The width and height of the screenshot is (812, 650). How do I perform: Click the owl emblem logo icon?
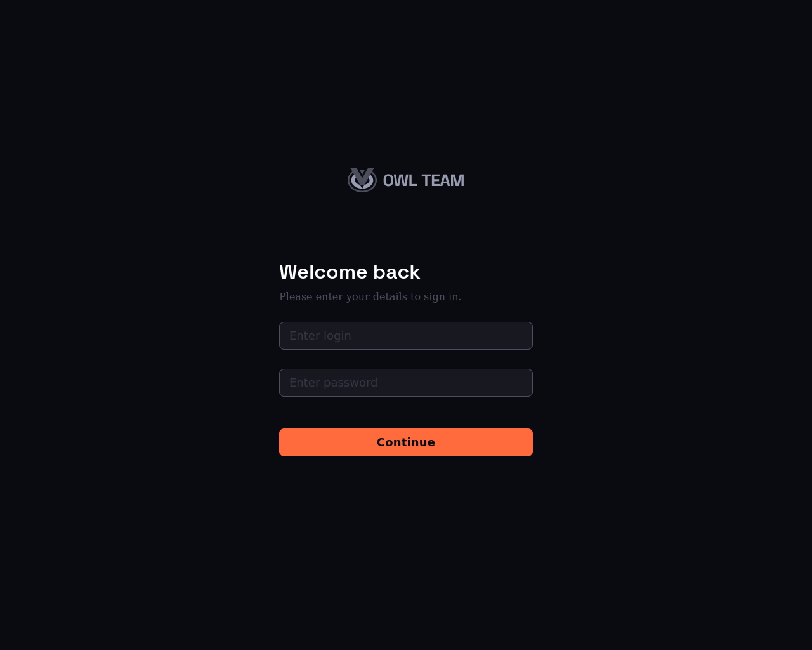[362, 180]
